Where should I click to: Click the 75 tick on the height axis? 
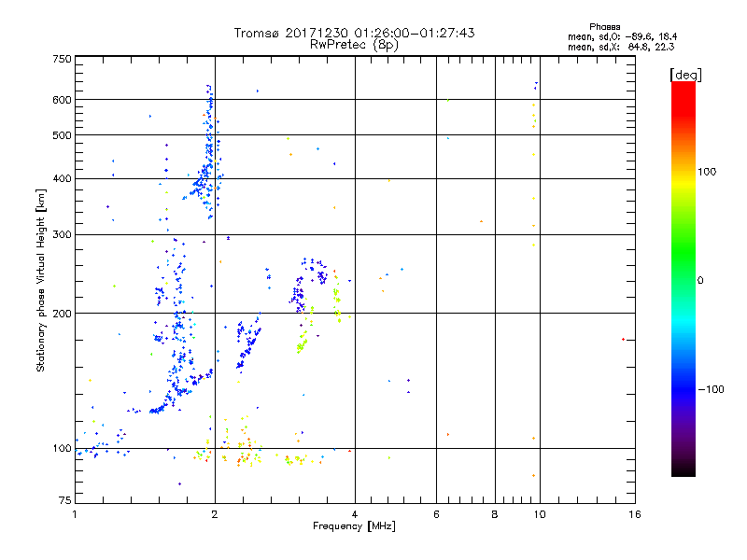coord(64,501)
